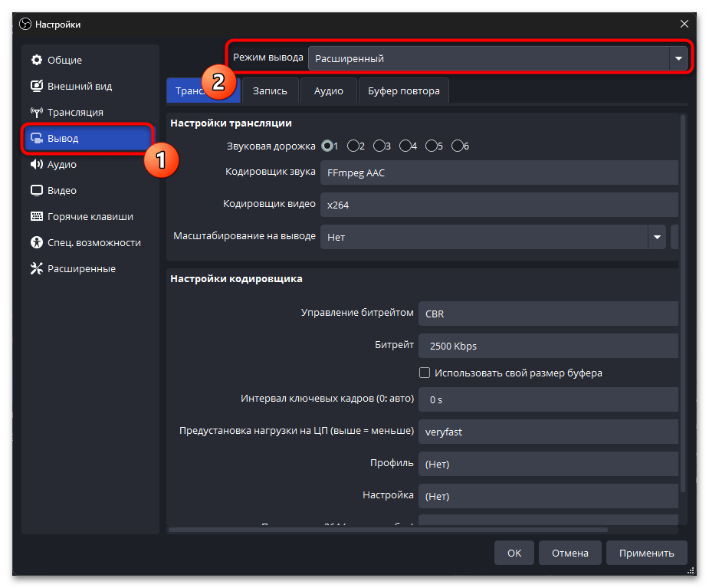Select the Внешний вид appearance icon
This screenshot has height=588, width=709.
(x=36, y=87)
